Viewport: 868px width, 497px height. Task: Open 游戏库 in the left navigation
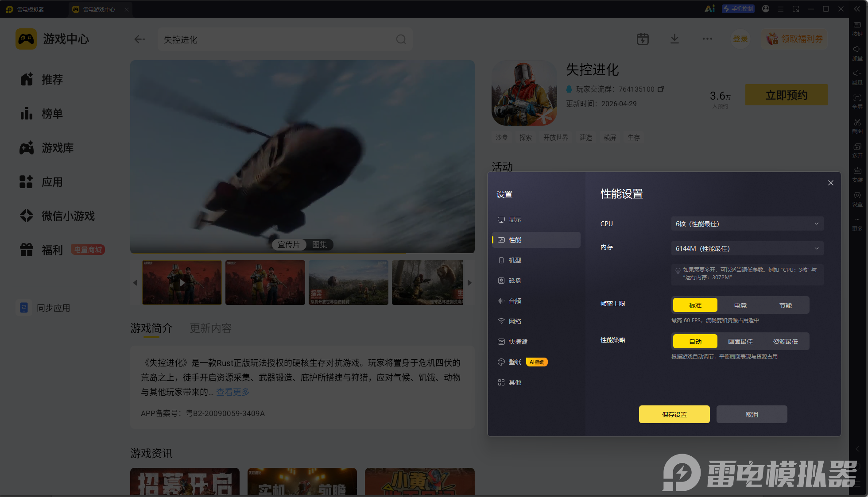[x=46, y=148]
